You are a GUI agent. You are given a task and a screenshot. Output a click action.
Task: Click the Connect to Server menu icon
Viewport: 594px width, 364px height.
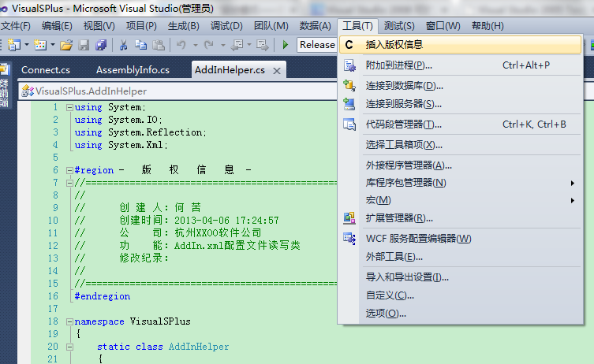(349, 104)
